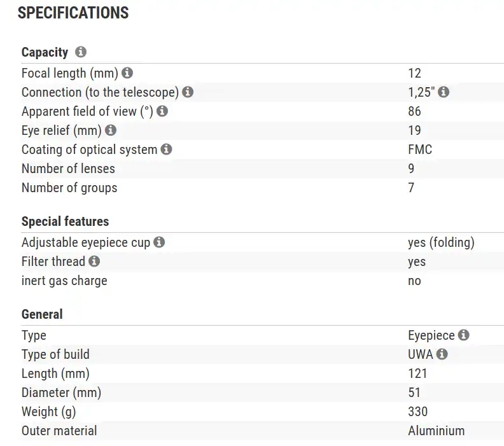This screenshot has width=504, height=446.
Task: Click the FMC coating value
Action: pos(420,150)
